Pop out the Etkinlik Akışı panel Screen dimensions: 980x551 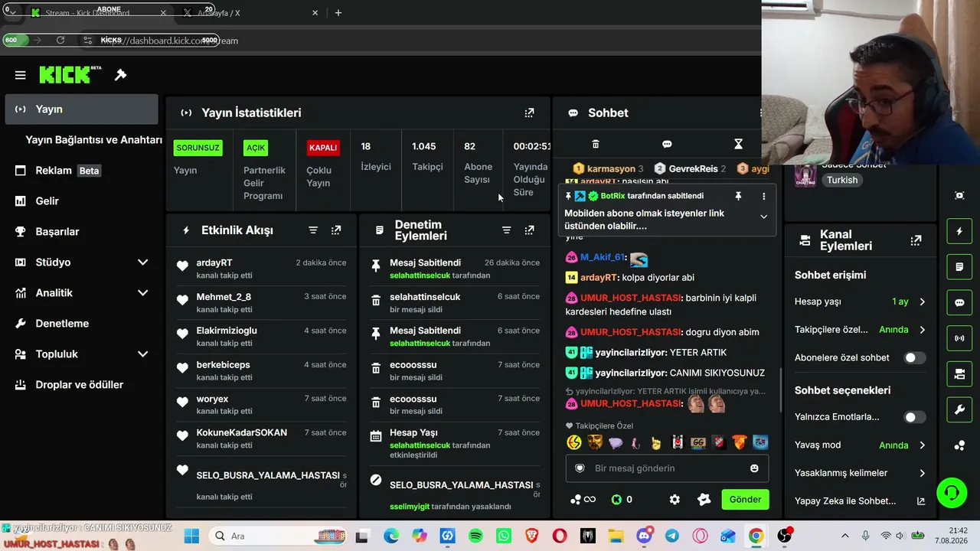[x=336, y=230]
